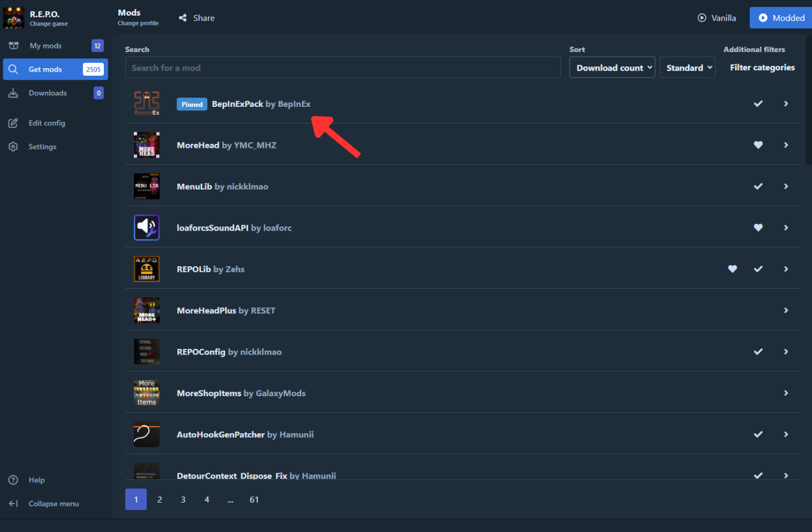The height and width of the screenshot is (532, 812).
Task: Click Change profile under Mods
Action: 138,23
